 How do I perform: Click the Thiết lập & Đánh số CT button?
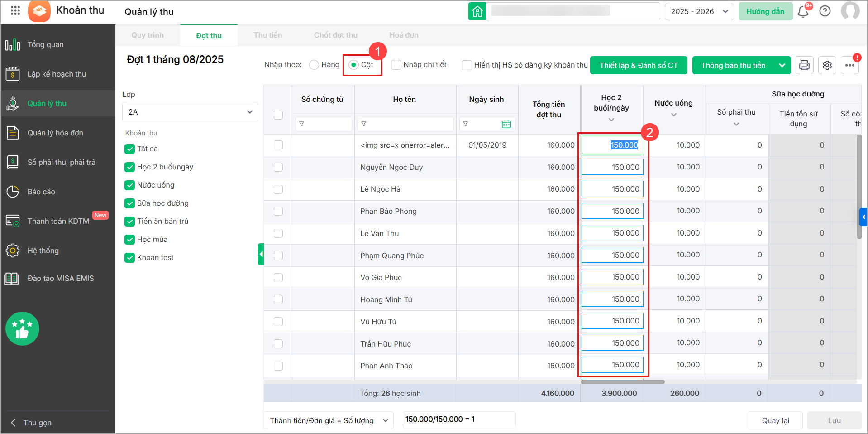tap(639, 65)
